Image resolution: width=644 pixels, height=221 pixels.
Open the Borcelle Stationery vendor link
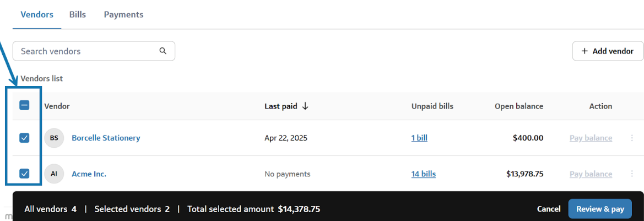[x=106, y=138]
